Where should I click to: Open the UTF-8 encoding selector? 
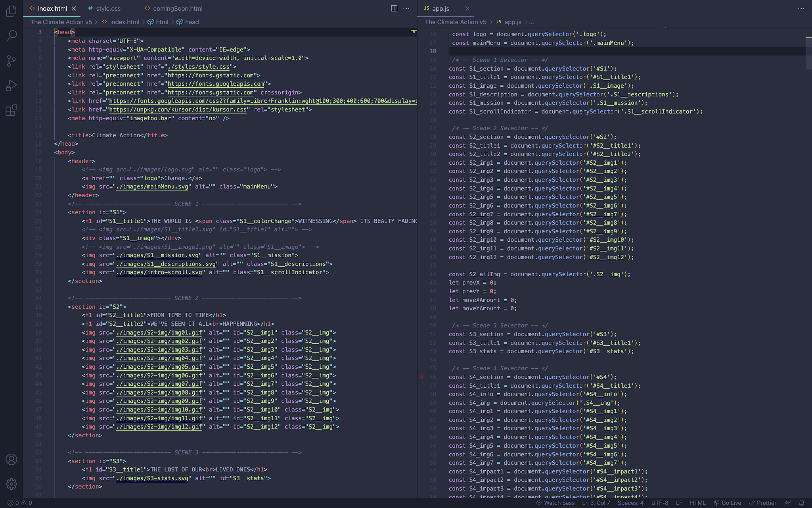pos(659,502)
